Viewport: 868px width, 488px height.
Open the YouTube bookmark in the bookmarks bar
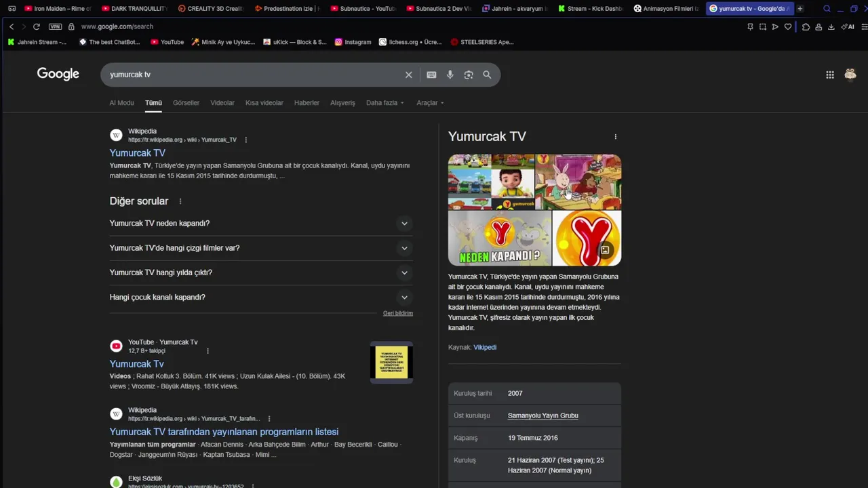pos(167,42)
